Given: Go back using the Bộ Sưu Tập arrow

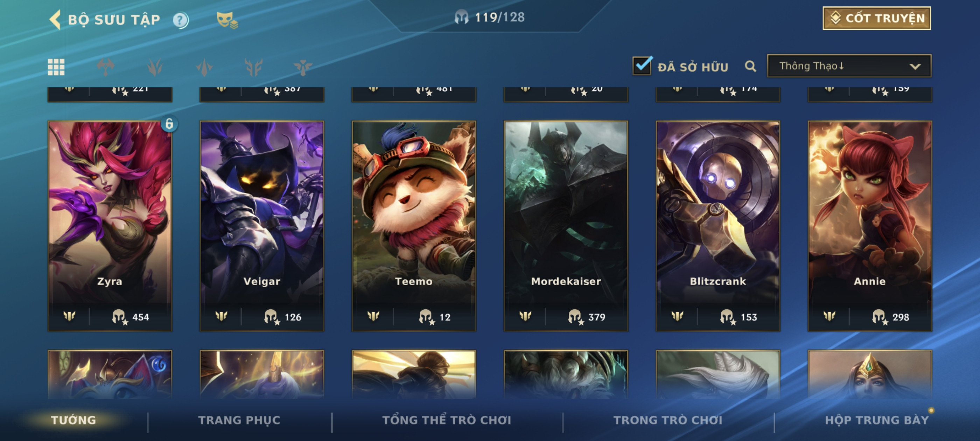Looking at the screenshot, I should [x=56, y=19].
